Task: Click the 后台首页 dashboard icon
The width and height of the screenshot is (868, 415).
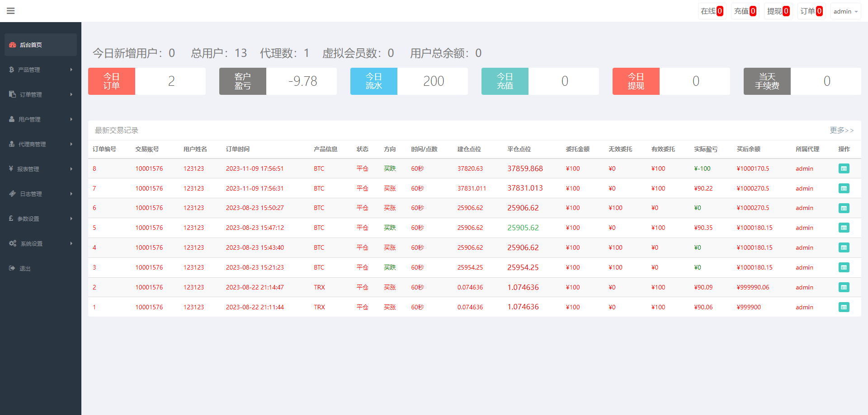Action: tap(13, 45)
